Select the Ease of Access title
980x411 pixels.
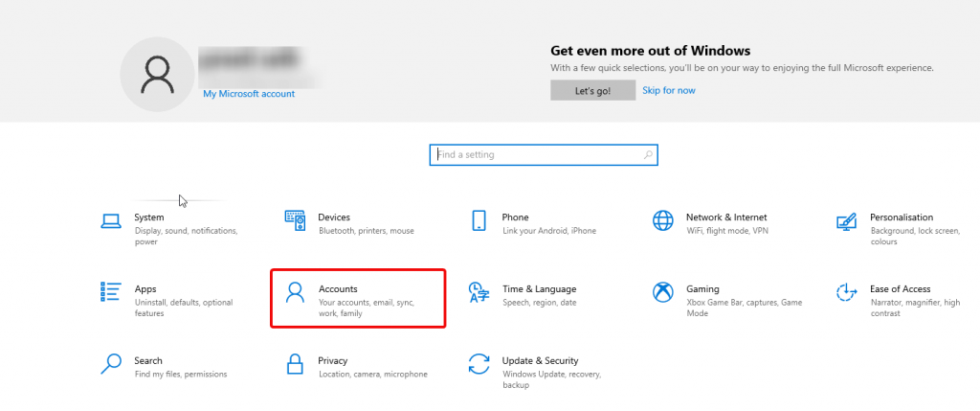901,289
